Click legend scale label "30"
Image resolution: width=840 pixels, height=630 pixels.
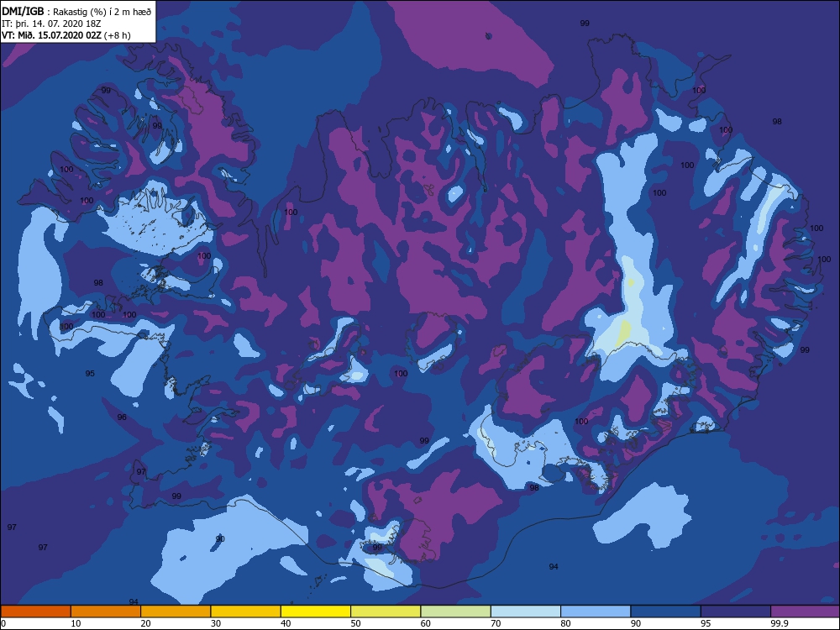tap(216, 623)
